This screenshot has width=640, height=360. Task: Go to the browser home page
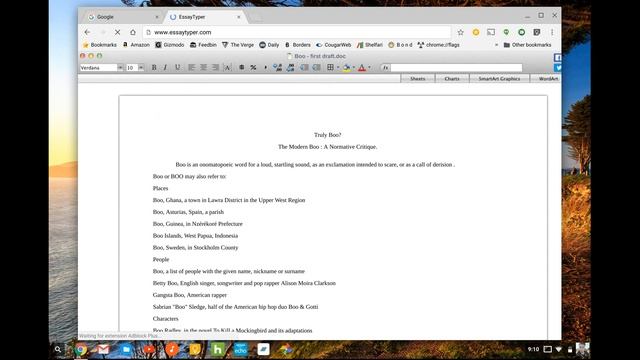tap(133, 32)
